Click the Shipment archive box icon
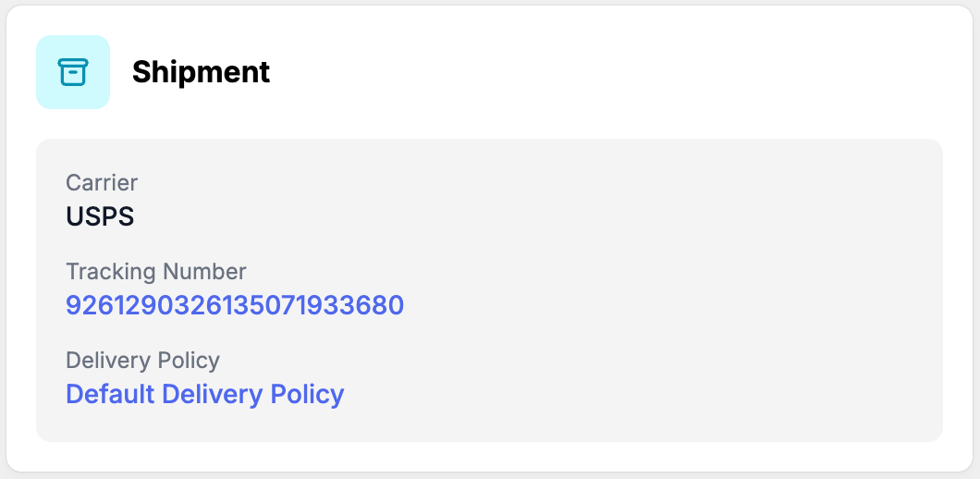Image resolution: width=980 pixels, height=479 pixels. [72, 72]
